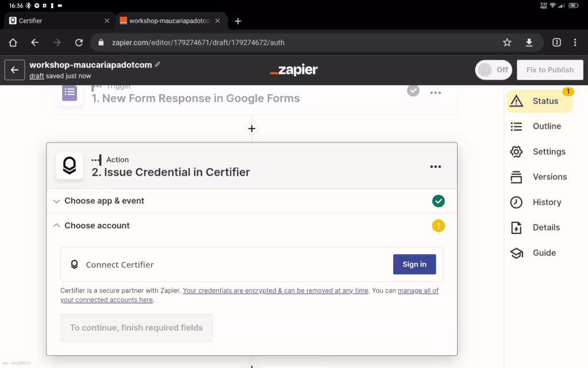Switch to the workshop-maucariapadotcom tab
The image size is (588, 368).
(171, 21)
